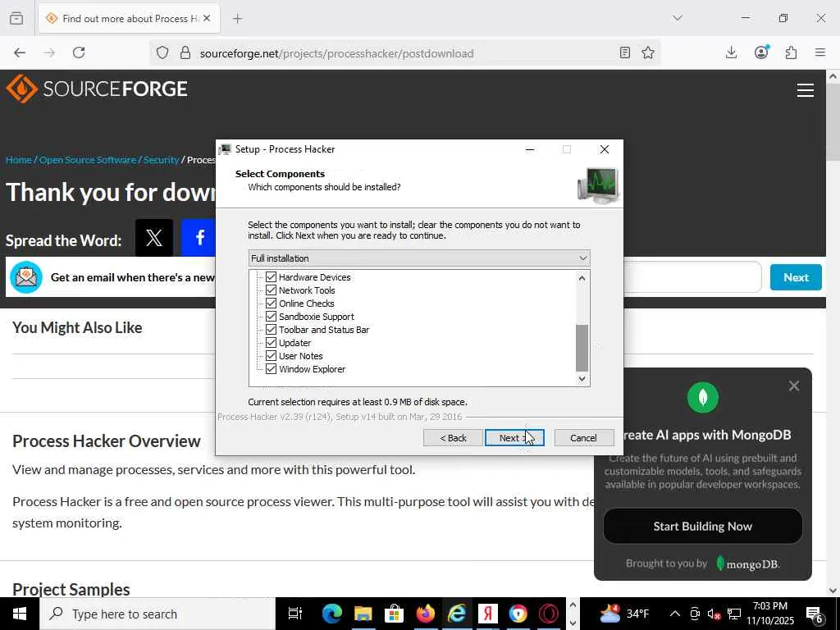Open the Open Source Software breadcrumb
The height and width of the screenshot is (630, 840).
tap(88, 160)
